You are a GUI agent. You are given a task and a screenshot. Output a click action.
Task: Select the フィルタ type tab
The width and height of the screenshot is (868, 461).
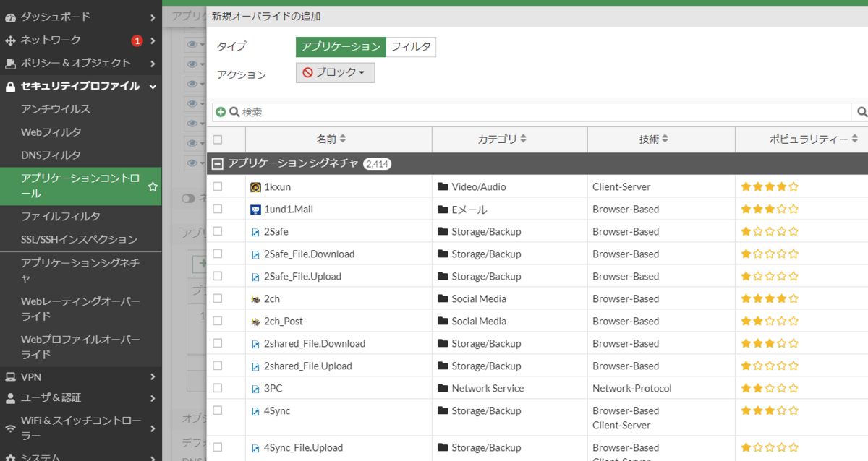411,47
